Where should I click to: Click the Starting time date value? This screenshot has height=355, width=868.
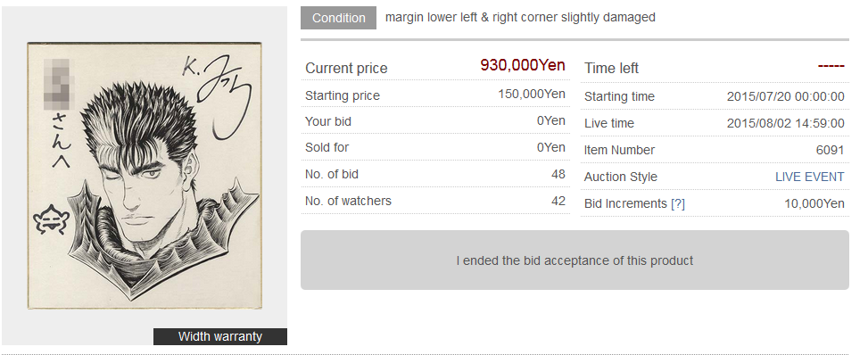tap(786, 96)
